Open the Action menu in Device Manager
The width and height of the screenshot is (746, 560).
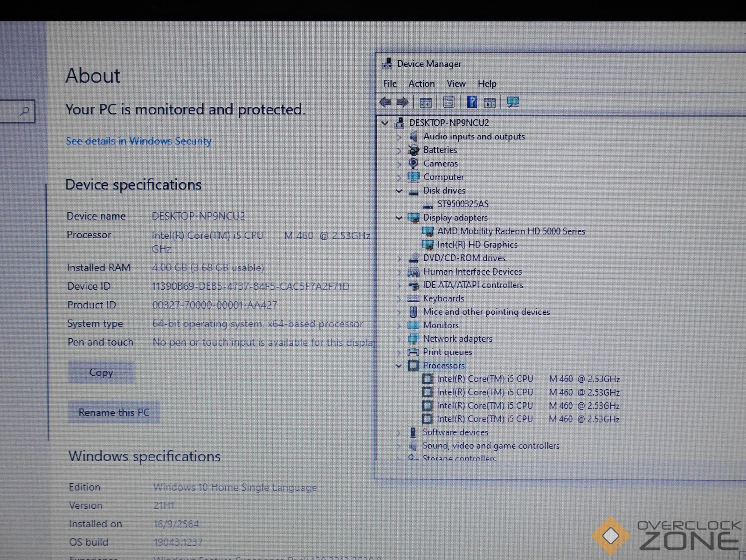tap(421, 83)
